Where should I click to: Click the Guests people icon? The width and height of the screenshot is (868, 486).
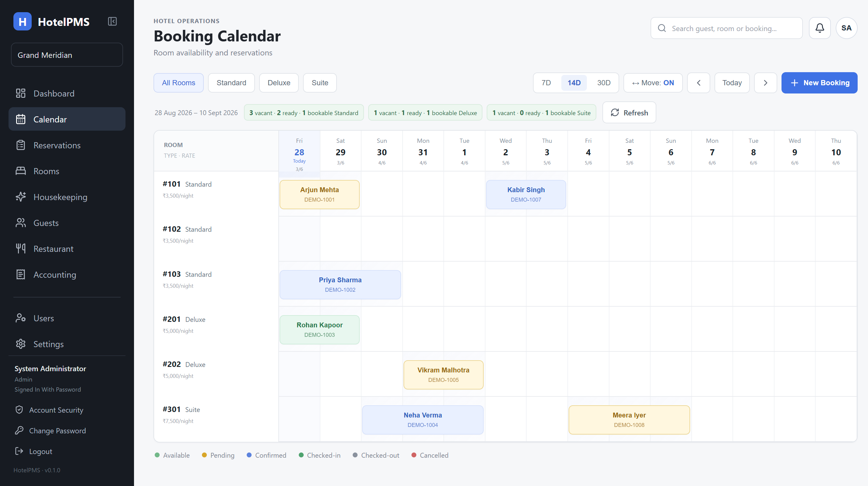(x=20, y=223)
